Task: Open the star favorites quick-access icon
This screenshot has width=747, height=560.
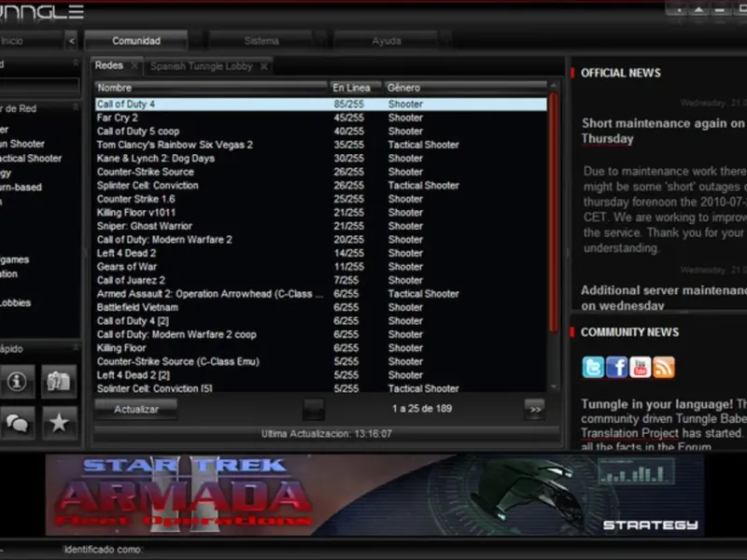Action: 59,423
